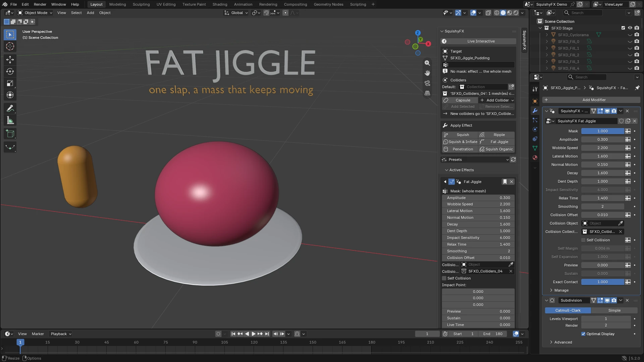The height and width of the screenshot is (362, 644).
Task: Toggle camera view icon in viewport
Action: pyautogui.click(x=427, y=83)
